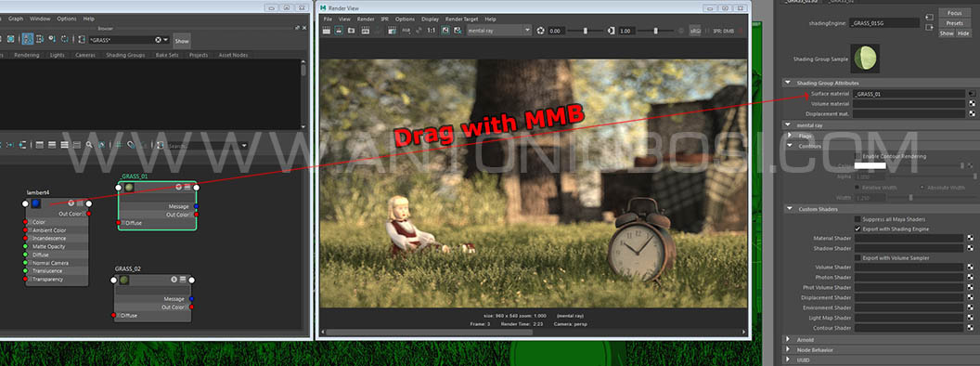This screenshot has height=366, width=980.
Task: Click the Show button next to filter
Action: 182,41
